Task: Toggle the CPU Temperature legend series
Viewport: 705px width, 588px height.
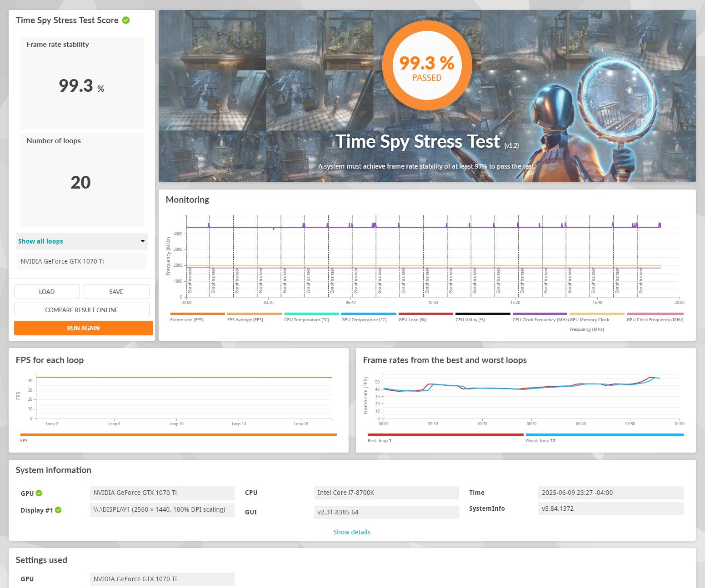Action: point(311,314)
